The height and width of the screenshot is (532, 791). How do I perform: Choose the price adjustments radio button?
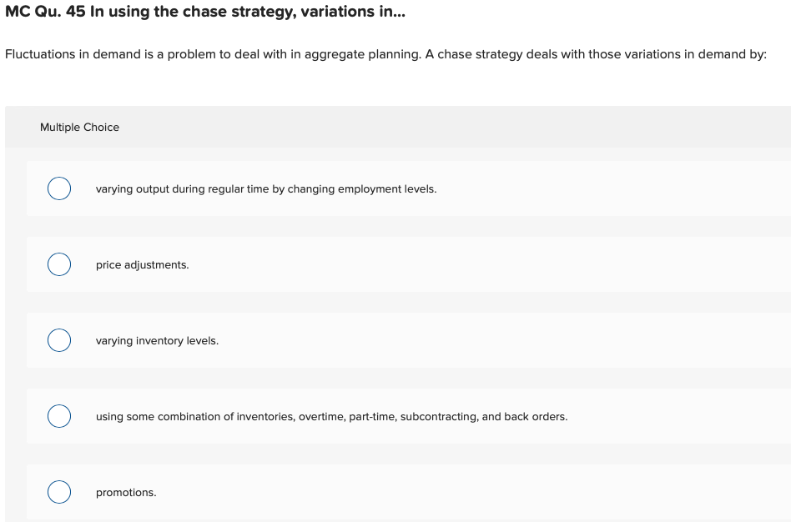coord(58,265)
